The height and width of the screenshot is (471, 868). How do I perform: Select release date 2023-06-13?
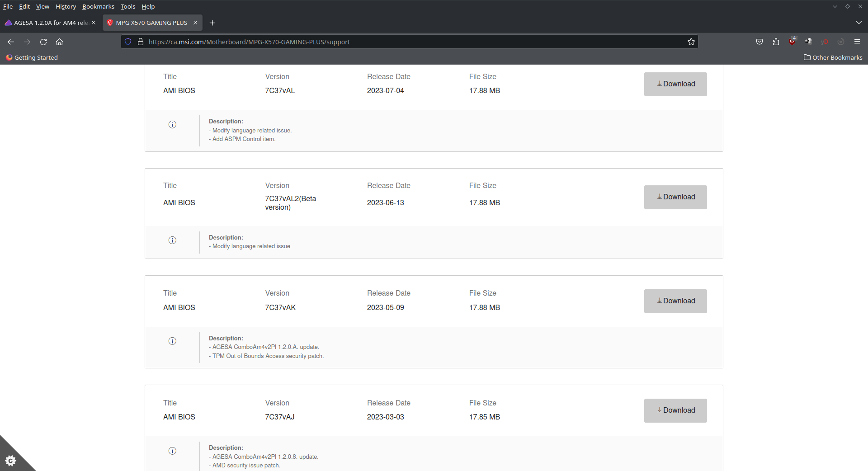click(386, 203)
